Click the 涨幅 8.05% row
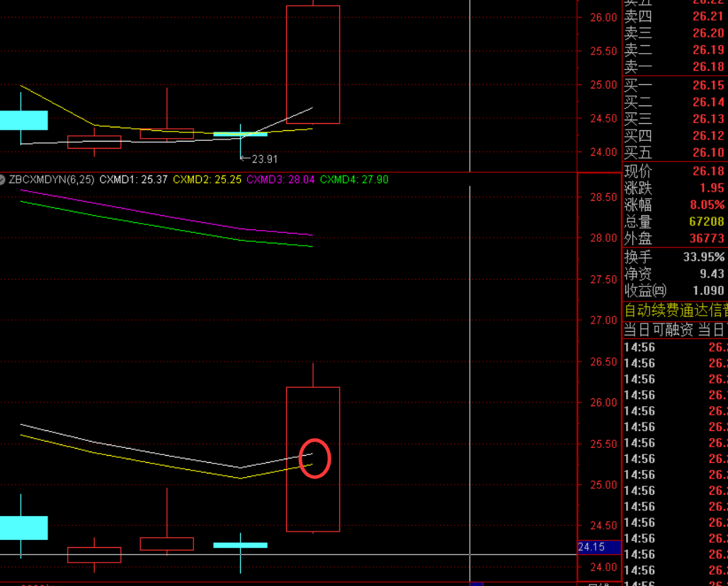 pos(675,205)
